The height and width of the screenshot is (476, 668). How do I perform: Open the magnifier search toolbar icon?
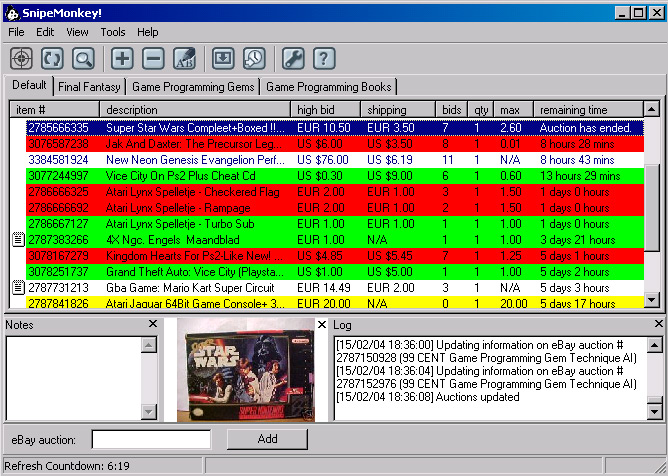(x=83, y=58)
